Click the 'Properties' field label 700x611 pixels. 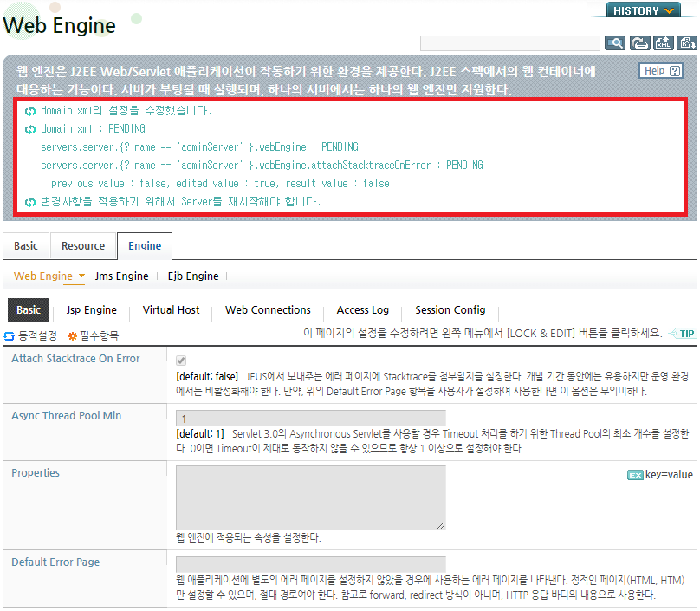click(x=36, y=472)
